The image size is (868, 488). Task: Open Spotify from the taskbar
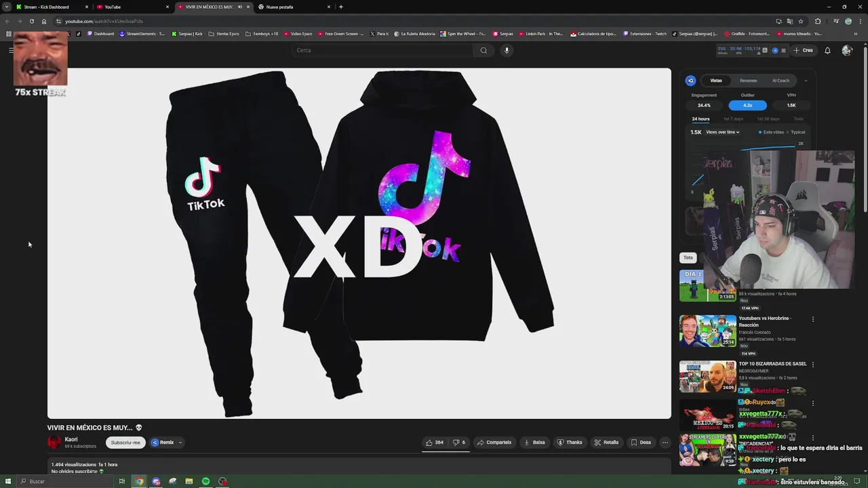click(205, 481)
